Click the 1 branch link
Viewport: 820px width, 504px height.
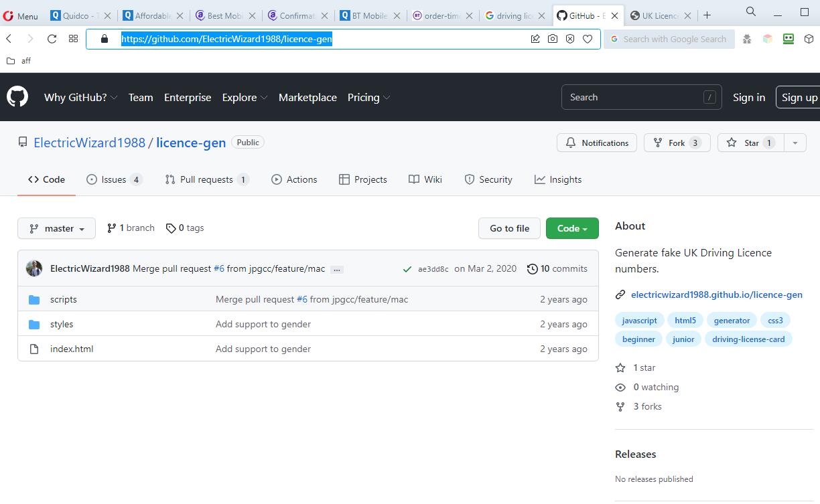(131, 228)
